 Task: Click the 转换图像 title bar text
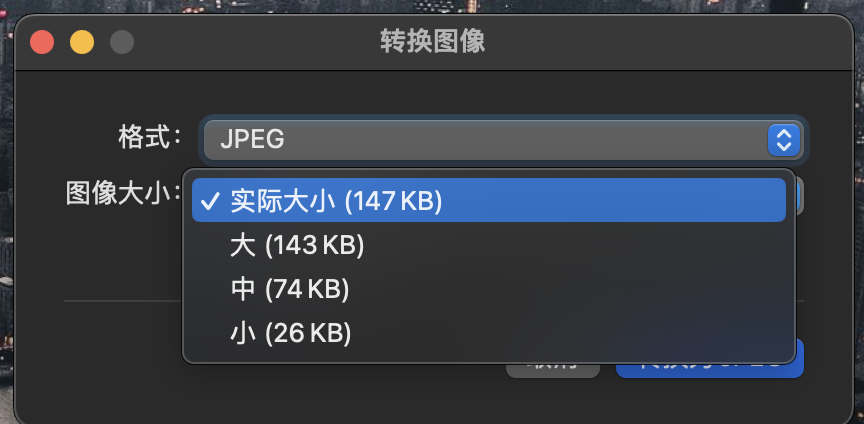433,42
